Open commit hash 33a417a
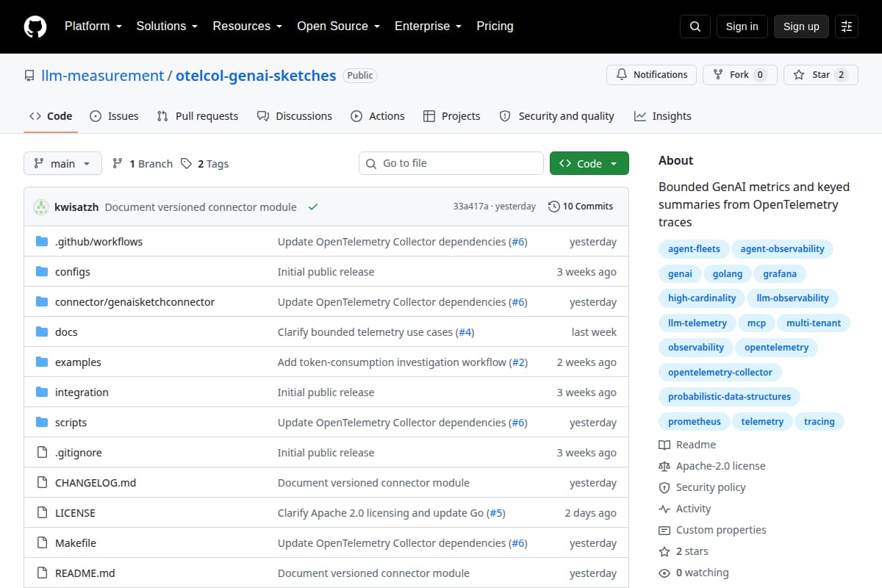882x588 pixels. [470, 207]
